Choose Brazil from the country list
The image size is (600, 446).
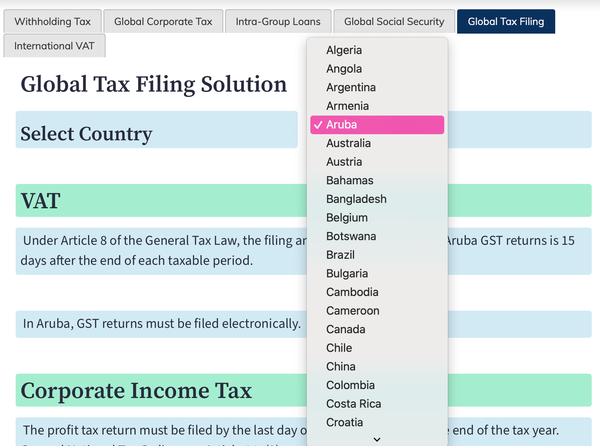(377, 255)
